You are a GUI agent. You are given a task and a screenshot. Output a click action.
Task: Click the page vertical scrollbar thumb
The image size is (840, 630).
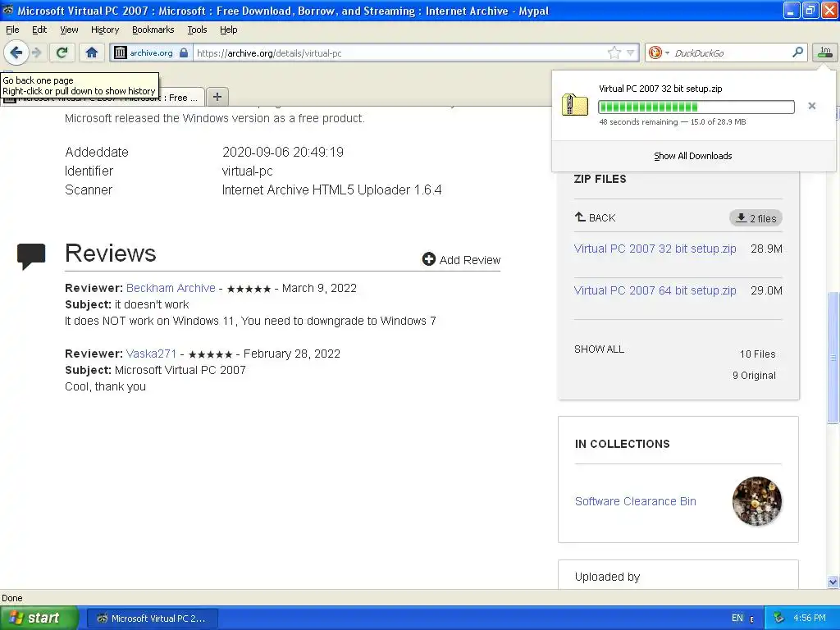833,358
